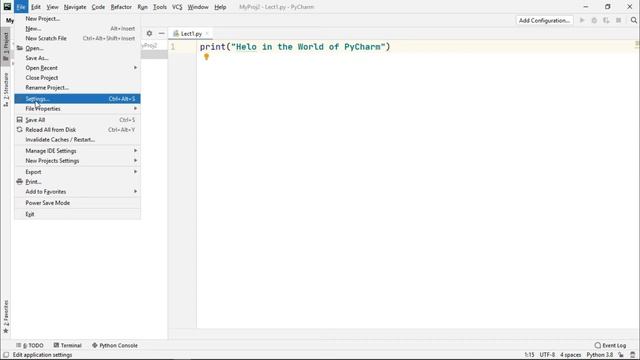Image resolution: width=640 pixels, height=360 pixels.
Task: Click the Add Configuration... button
Action: tap(544, 20)
